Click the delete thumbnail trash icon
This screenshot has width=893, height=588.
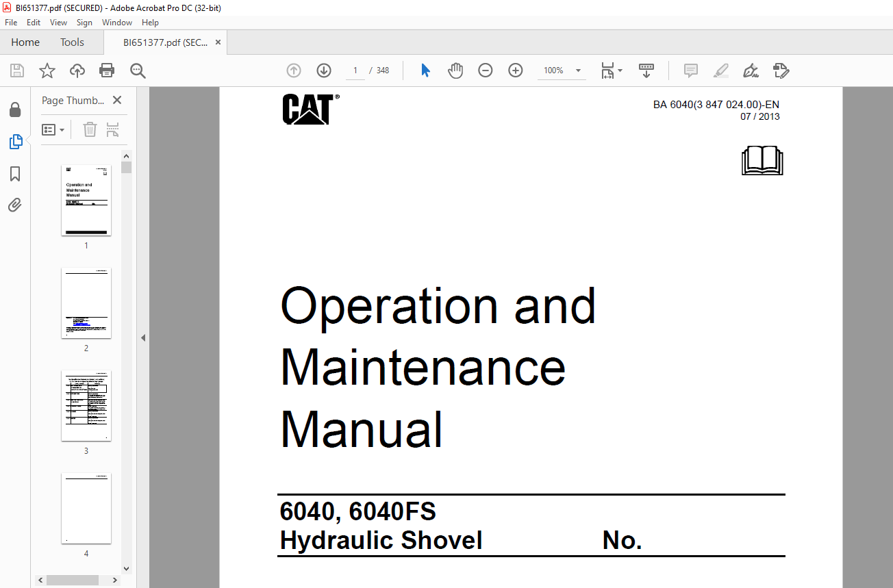90,129
